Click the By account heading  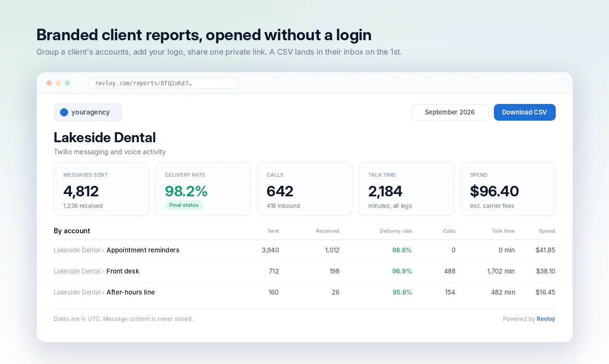coord(72,231)
